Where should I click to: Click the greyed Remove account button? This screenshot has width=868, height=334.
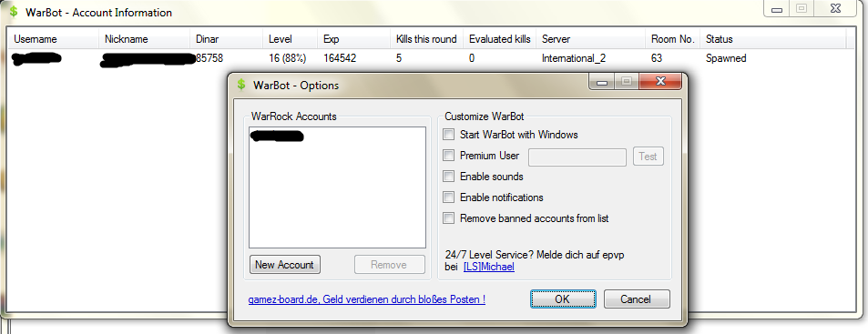click(x=389, y=265)
